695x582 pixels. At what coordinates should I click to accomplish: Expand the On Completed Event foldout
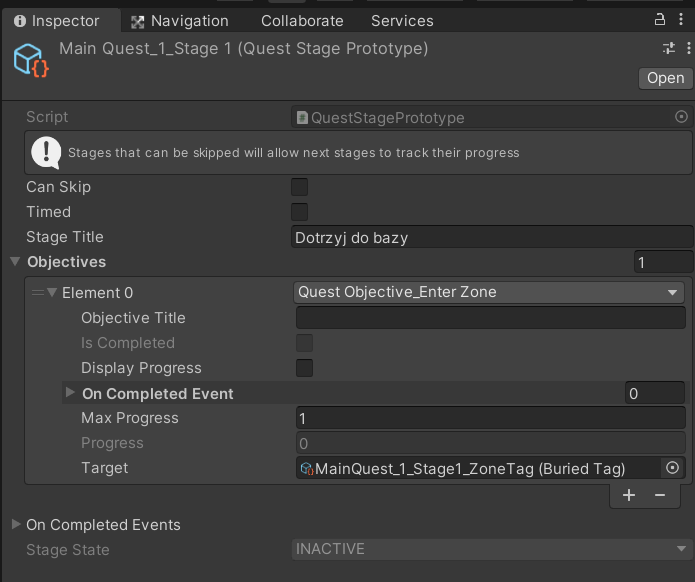tap(70, 393)
